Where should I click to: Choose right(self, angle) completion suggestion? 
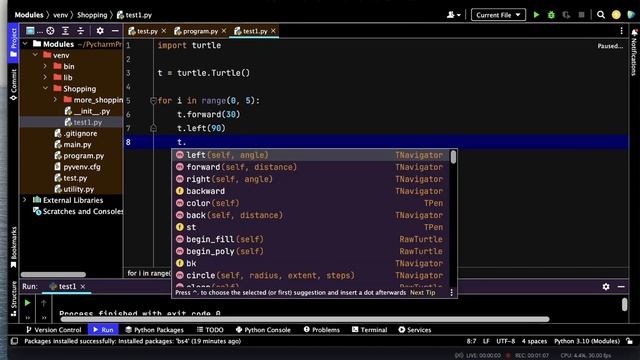coord(310,179)
